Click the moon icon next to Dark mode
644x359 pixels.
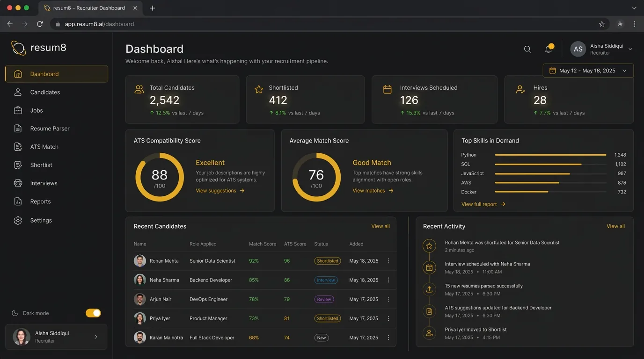pos(15,313)
